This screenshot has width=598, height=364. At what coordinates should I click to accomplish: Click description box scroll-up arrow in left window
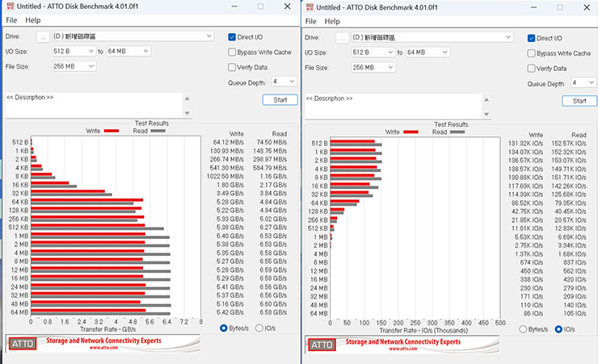pyautogui.click(x=186, y=98)
